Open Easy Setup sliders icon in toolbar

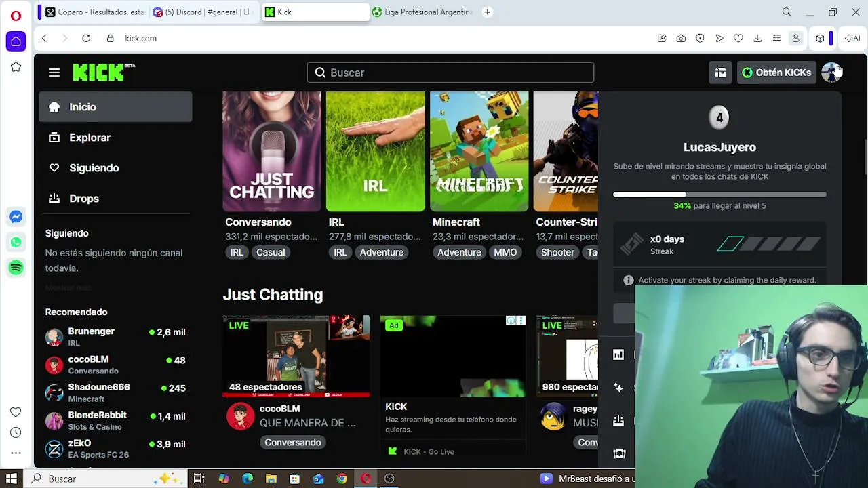point(776,38)
